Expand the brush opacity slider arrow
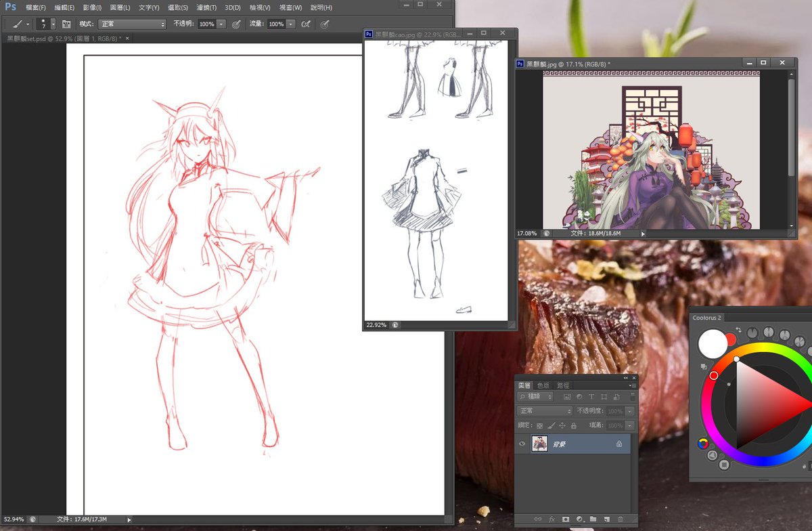812x531 pixels. [x=222, y=24]
